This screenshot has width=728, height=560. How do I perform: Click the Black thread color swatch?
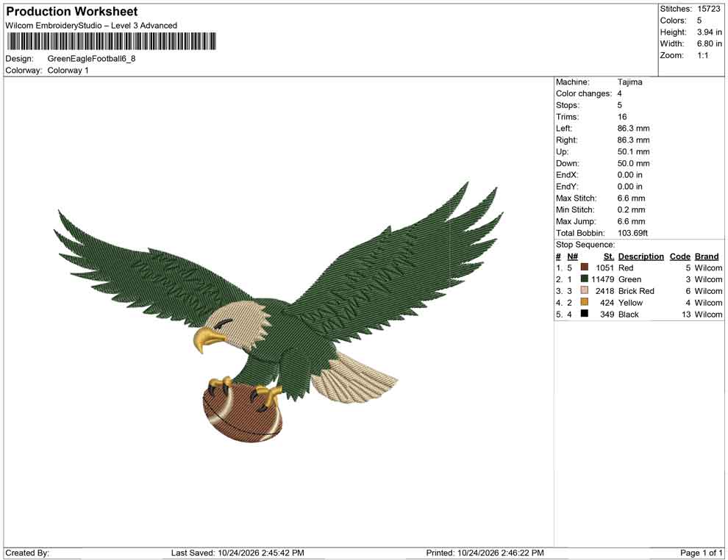coord(585,314)
